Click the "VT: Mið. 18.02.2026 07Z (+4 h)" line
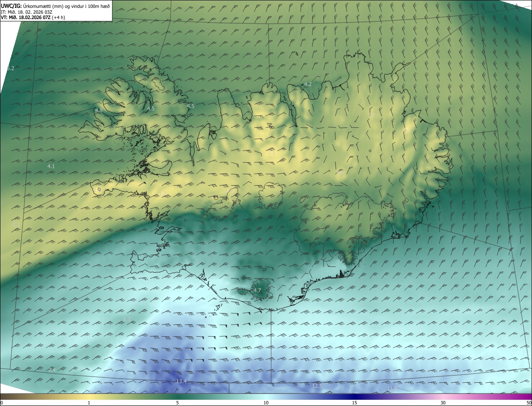The image size is (532, 406). (33, 17)
